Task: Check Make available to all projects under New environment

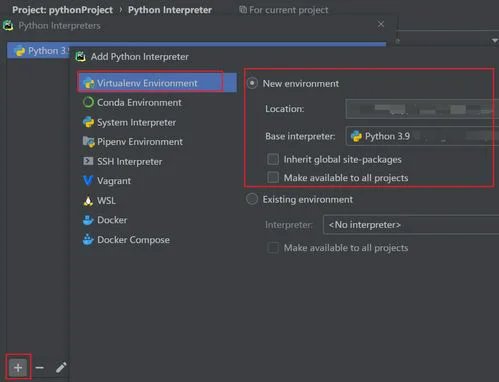Action: tap(273, 177)
